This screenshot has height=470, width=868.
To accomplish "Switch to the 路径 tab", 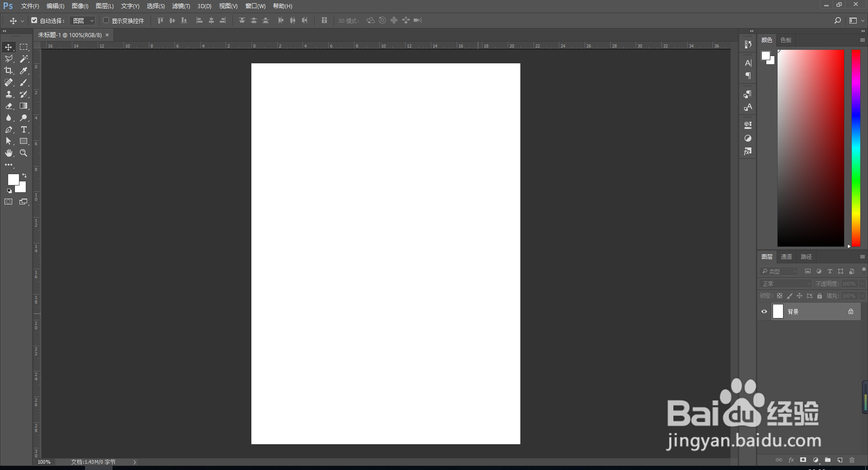I will pos(806,257).
